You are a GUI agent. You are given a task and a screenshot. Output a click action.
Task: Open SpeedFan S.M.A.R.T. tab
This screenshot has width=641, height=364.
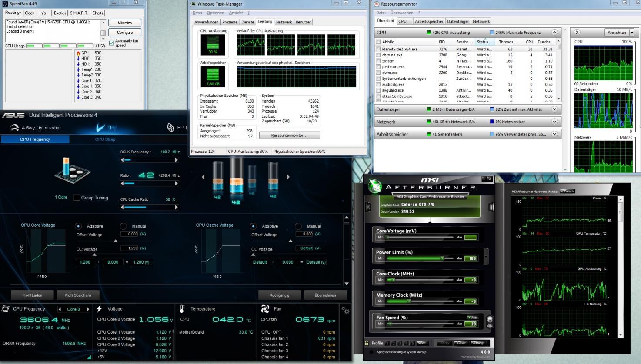(79, 13)
